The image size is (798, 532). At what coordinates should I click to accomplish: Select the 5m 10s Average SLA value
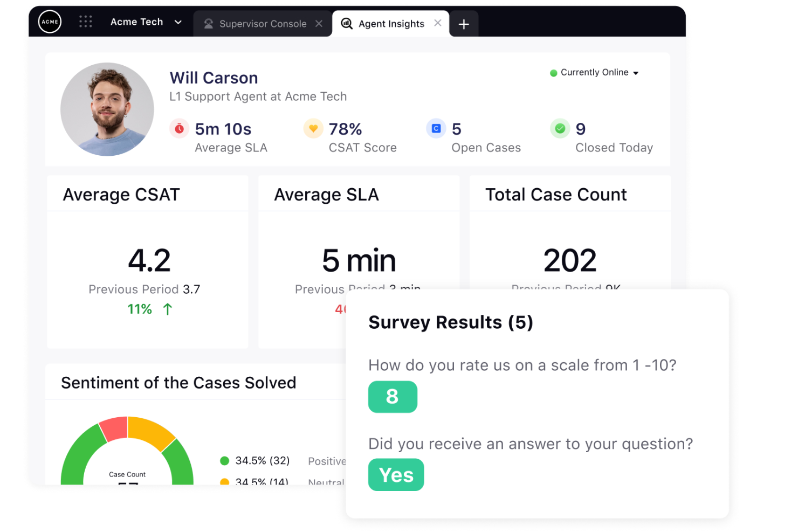(223, 129)
